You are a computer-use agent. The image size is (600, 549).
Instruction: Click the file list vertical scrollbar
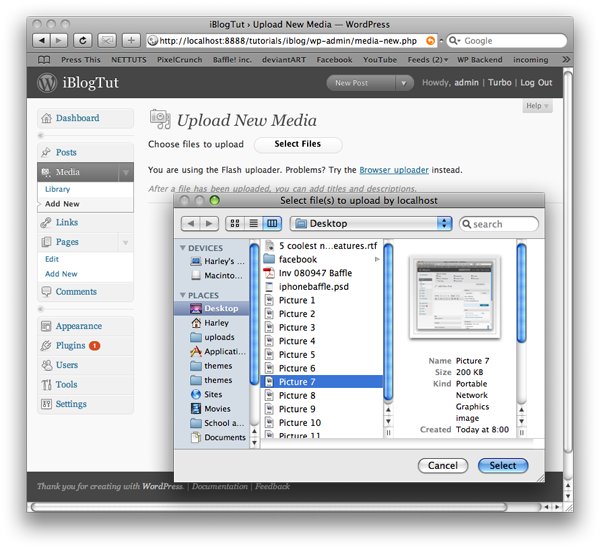388,323
